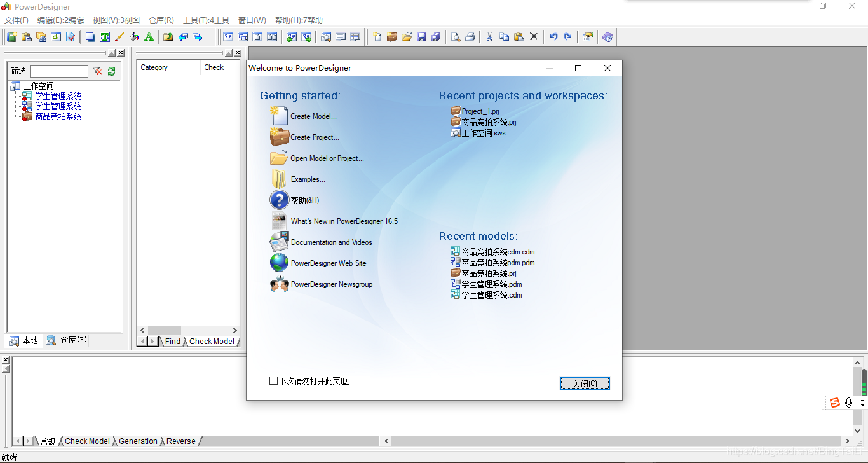The image size is (868, 463).
Task: Click the filter input field beside 筛选
Action: point(59,71)
